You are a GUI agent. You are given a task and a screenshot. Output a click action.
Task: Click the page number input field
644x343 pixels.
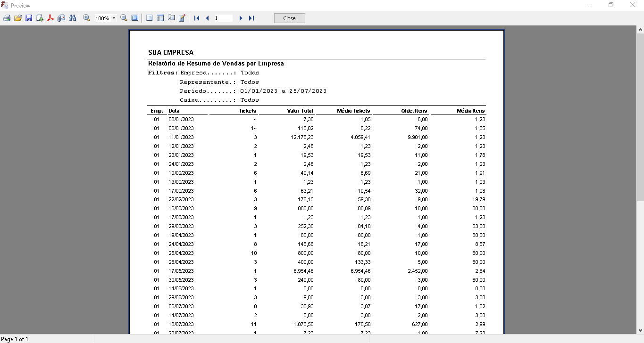pos(223,18)
